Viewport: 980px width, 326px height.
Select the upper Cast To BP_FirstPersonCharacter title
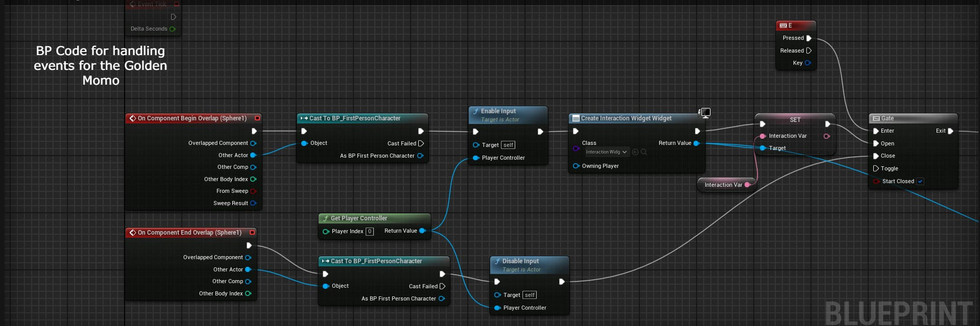tap(355, 118)
